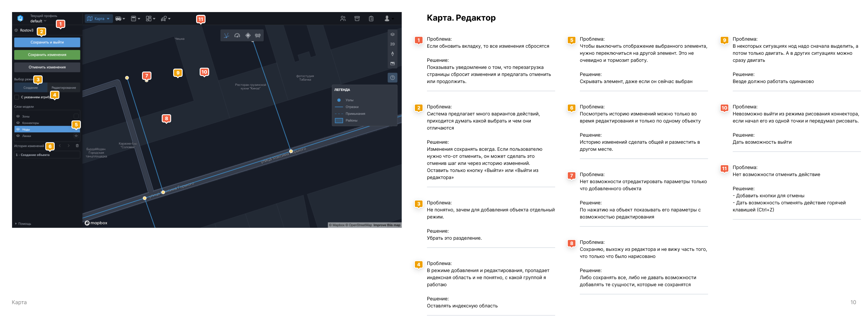Click the app logo in the top-left corner
The width and height of the screenshot is (868, 318).
(x=20, y=18)
